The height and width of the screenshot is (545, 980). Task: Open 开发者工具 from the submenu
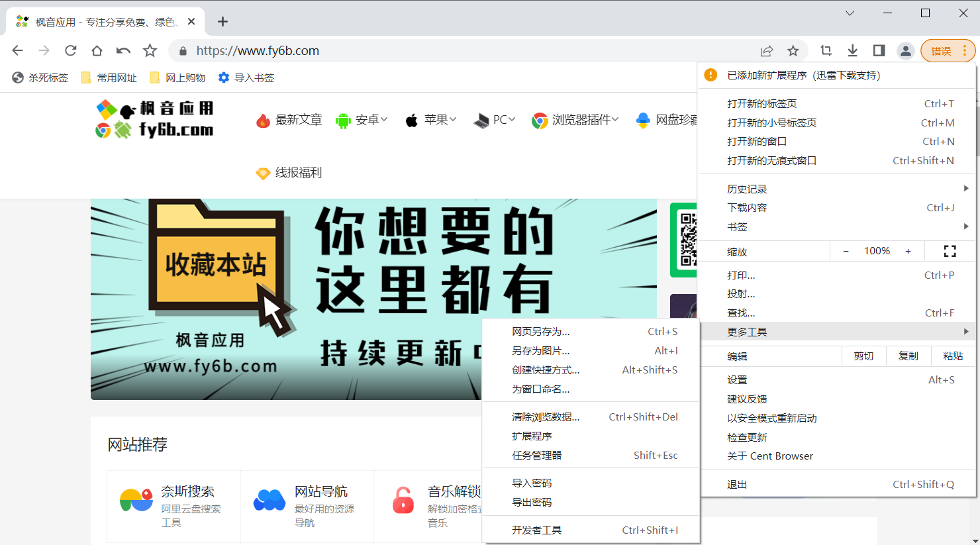(x=591, y=530)
